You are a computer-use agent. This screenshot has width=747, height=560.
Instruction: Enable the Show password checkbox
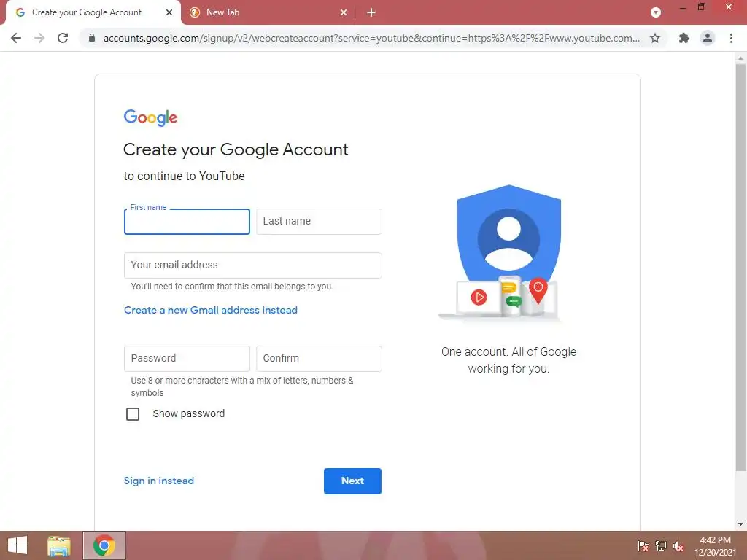[133, 414]
